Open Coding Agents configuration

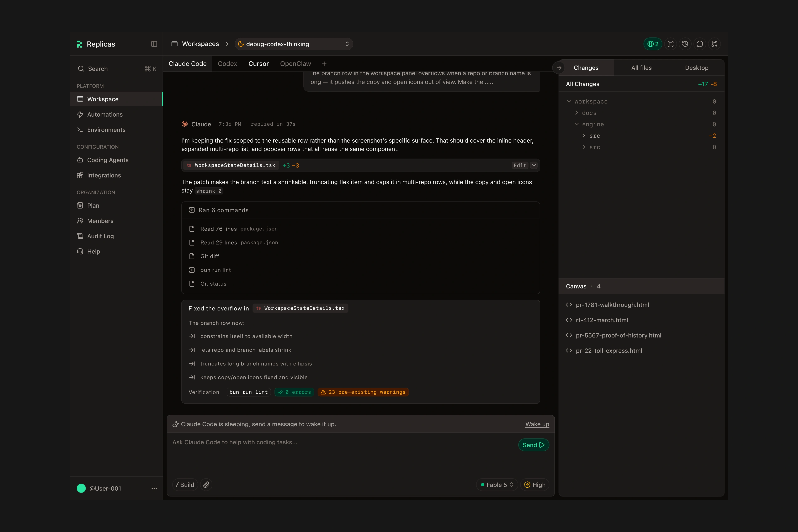[116, 160]
